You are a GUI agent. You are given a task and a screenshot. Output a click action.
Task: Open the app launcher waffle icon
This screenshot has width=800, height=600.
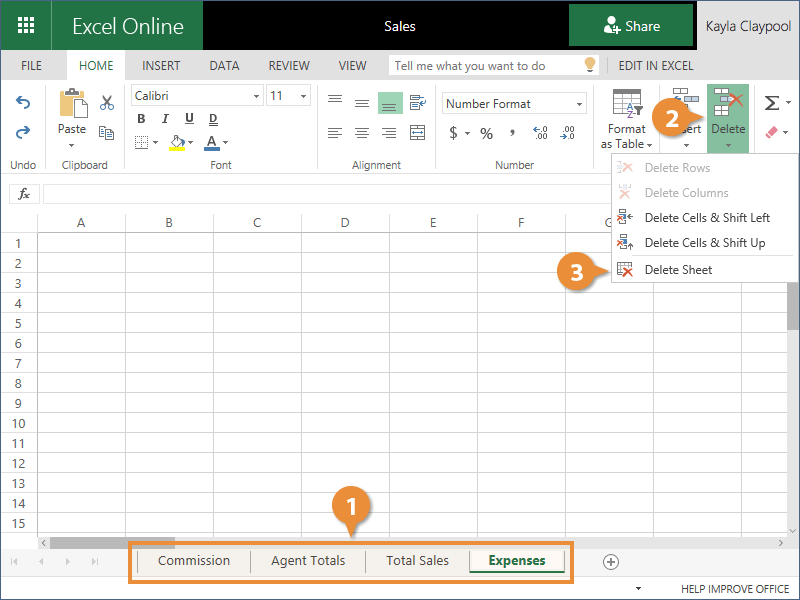27,26
